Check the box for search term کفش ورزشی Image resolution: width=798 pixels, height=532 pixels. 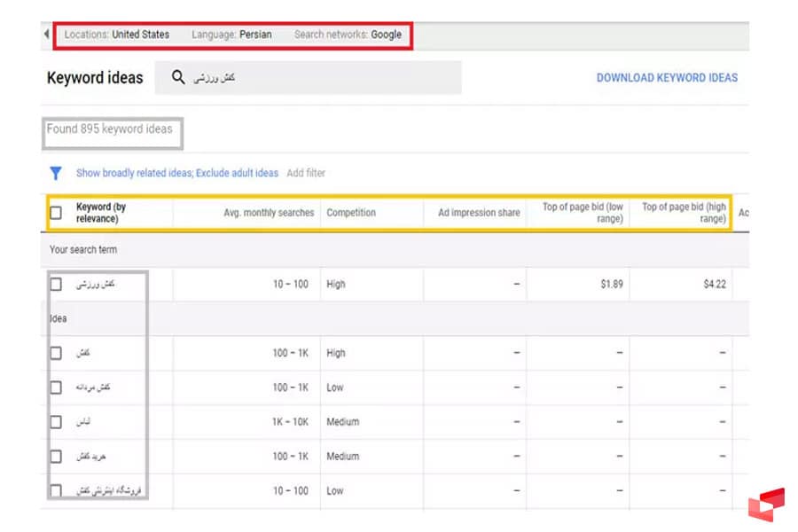tap(56, 285)
